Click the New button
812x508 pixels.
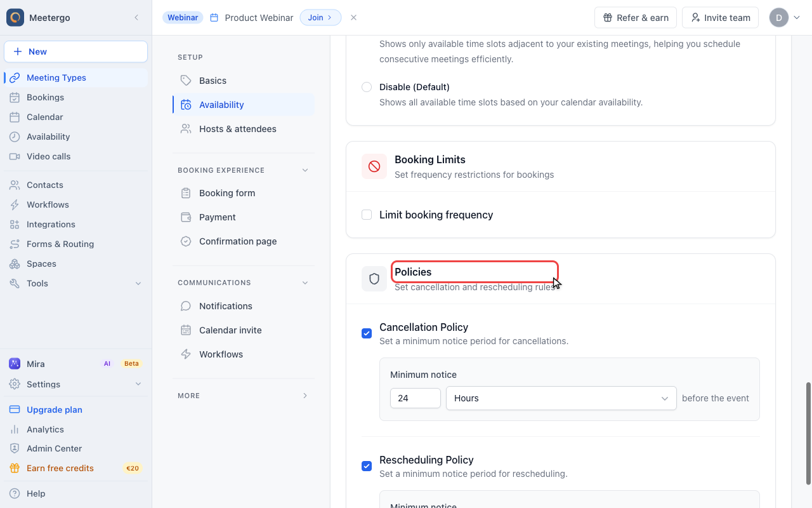(75, 51)
